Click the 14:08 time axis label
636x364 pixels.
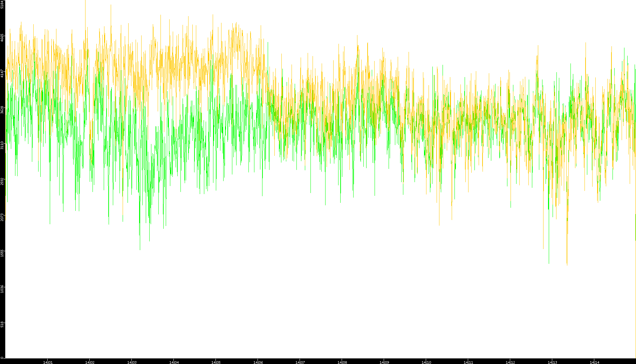342,362
